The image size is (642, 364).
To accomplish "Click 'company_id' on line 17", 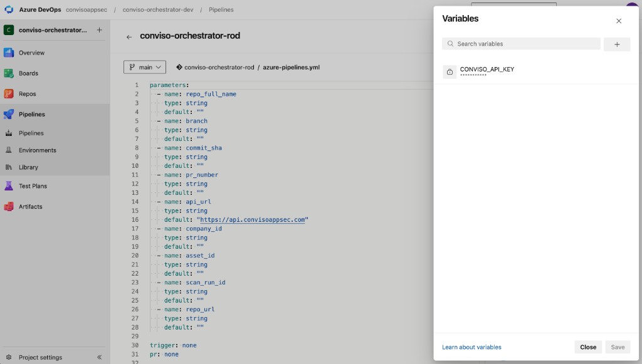I will 204,229.
